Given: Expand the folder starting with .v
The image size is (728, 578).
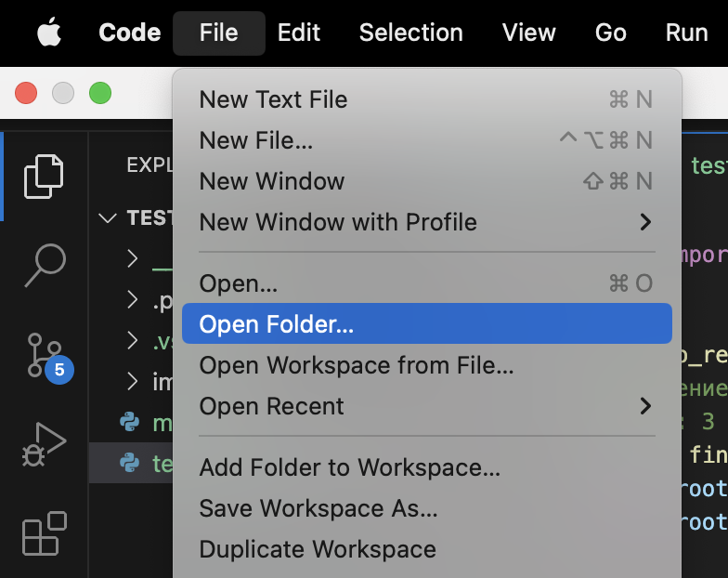Looking at the screenshot, I should (x=132, y=340).
